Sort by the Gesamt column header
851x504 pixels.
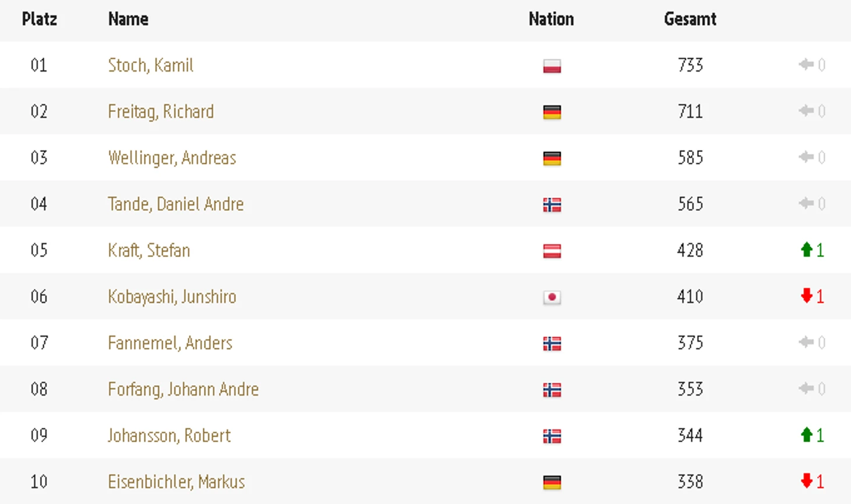click(x=690, y=19)
